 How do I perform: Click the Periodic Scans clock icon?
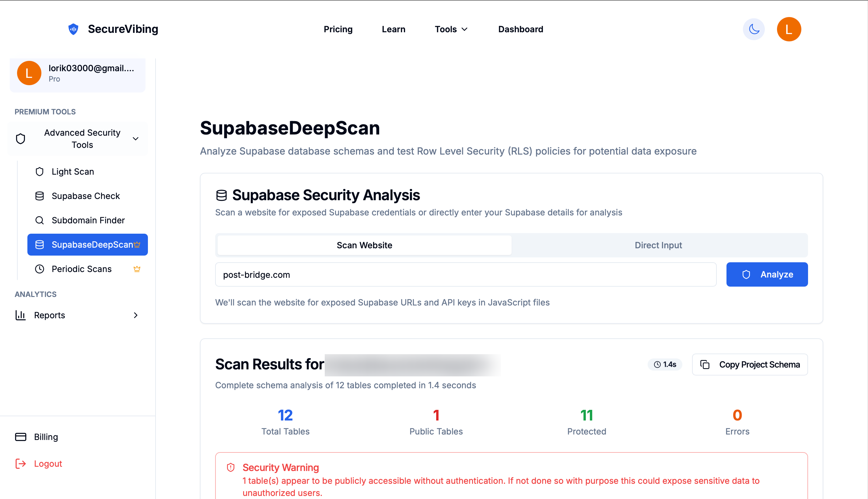click(40, 269)
